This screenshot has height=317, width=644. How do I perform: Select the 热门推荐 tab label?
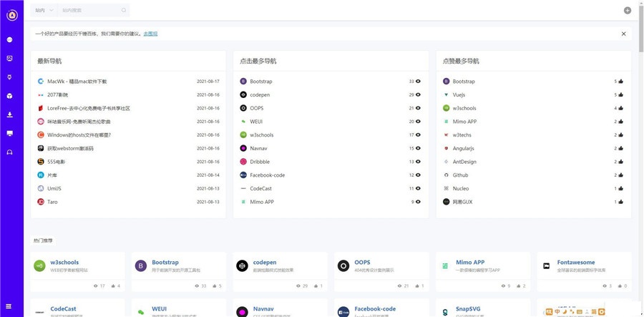click(44, 240)
